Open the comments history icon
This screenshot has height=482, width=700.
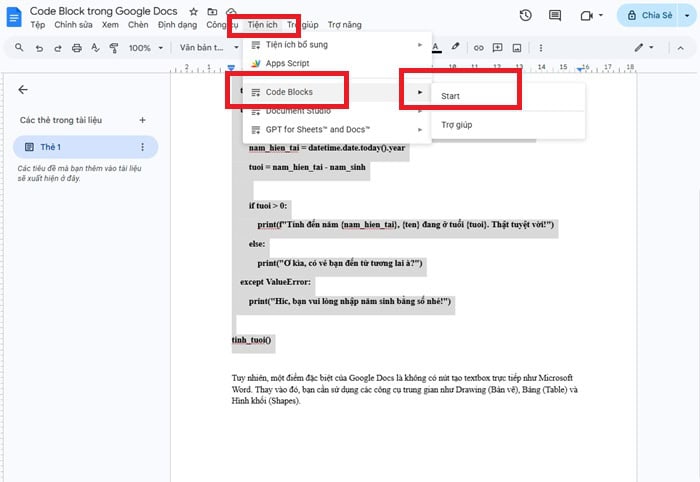[x=555, y=16]
